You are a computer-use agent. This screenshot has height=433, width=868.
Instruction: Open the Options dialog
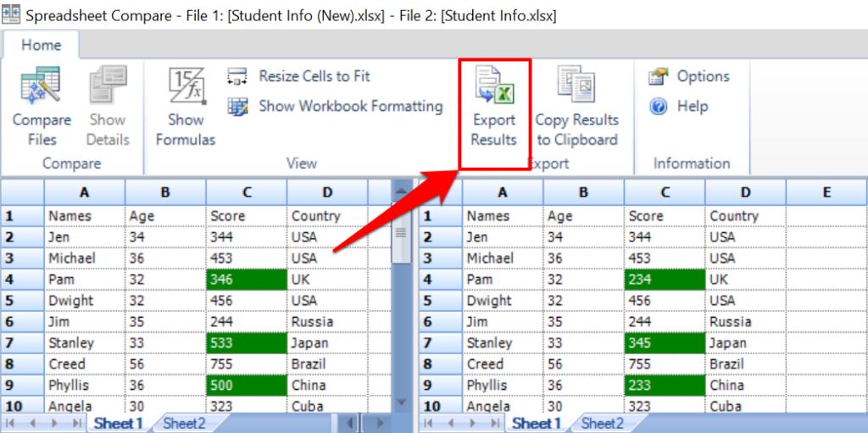(x=702, y=76)
